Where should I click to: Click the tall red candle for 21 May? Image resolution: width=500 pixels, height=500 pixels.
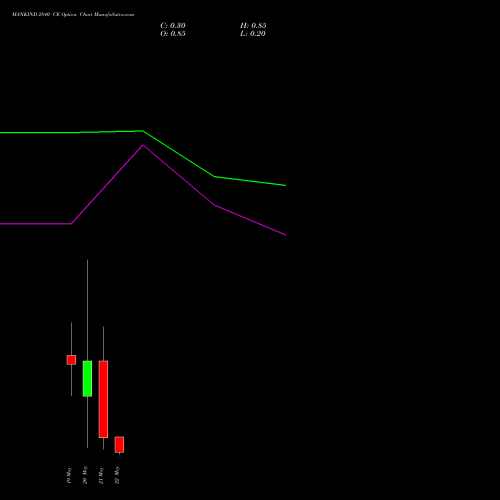[x=103, y=399]
